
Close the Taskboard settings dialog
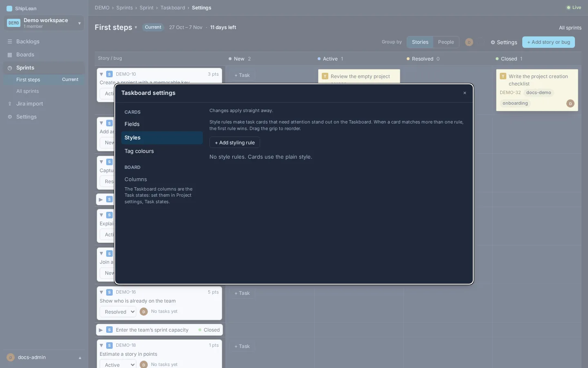coord(465,93)
